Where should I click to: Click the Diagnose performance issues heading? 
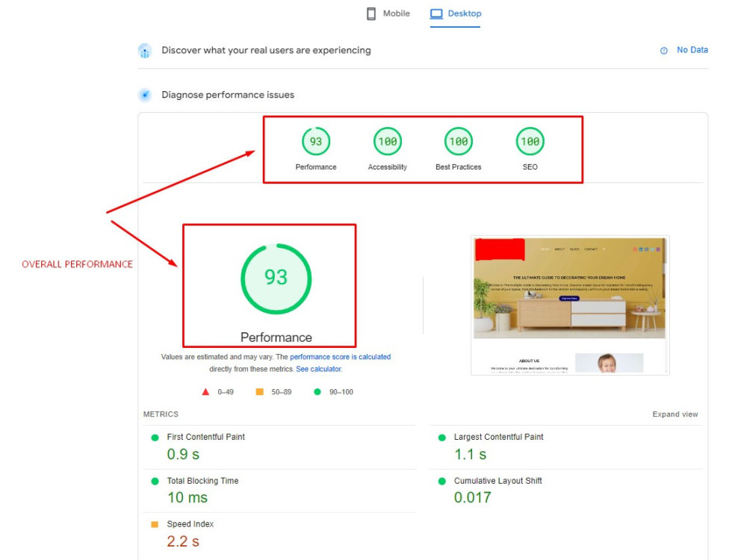pyautogui.click(x=228, y=95)
